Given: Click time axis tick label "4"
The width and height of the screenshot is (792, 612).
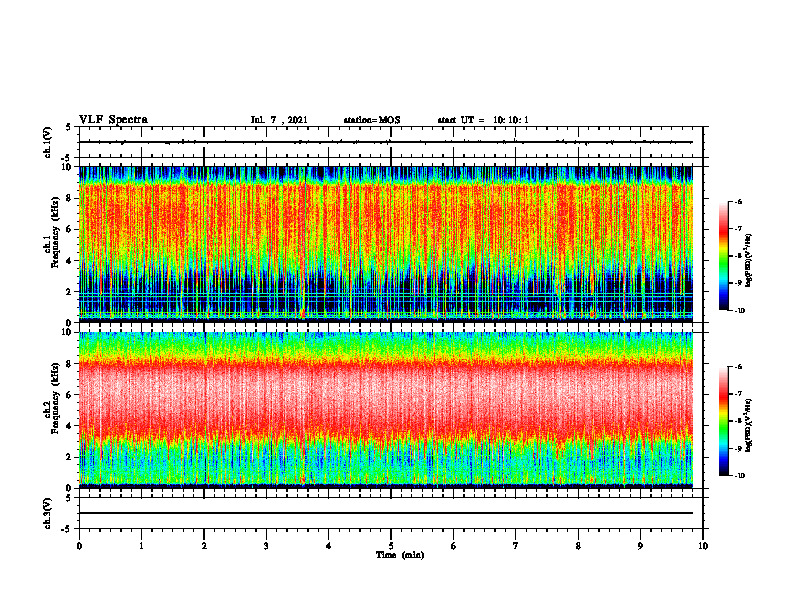Looking at the screenshot, I should [329, 546].
